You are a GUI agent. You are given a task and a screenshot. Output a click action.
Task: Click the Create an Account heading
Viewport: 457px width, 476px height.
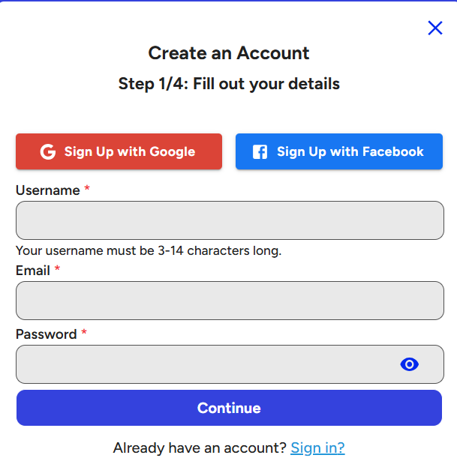pyautogui.click(x=228, y=53)
